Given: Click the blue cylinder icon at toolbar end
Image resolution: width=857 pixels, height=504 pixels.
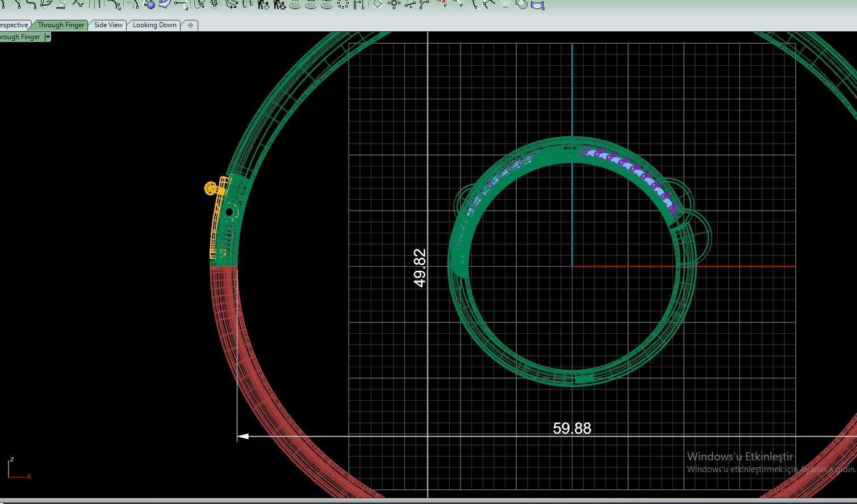Looking at the screenshot, I should [537, 5].
